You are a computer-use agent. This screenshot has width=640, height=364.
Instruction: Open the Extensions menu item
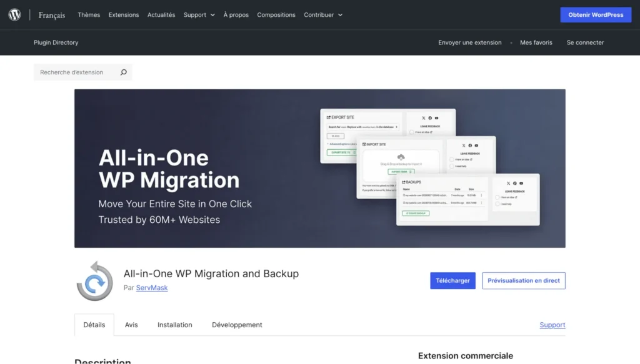pos(124,15)
